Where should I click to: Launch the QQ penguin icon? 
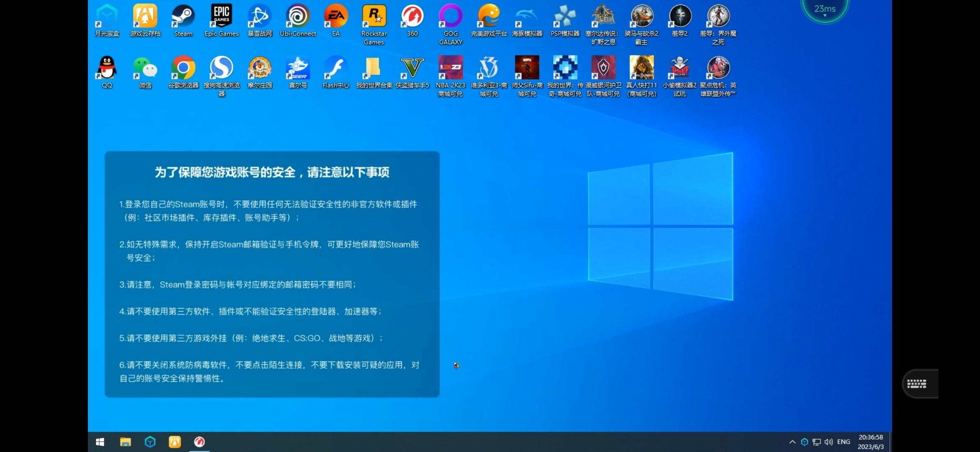[107, 72]
